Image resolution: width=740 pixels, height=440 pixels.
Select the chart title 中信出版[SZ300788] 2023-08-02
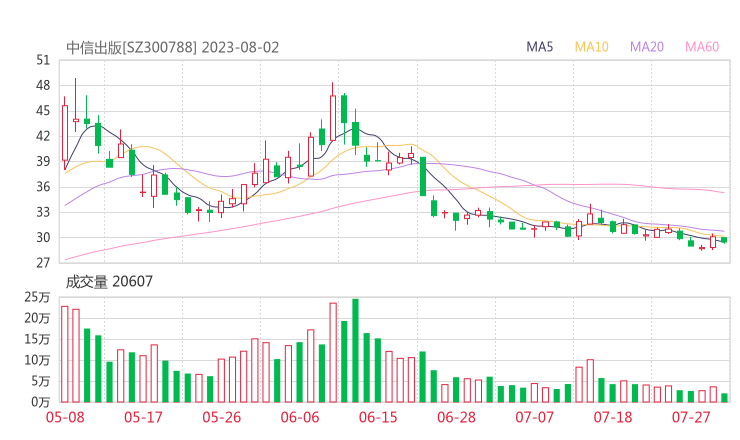point(173,47)
